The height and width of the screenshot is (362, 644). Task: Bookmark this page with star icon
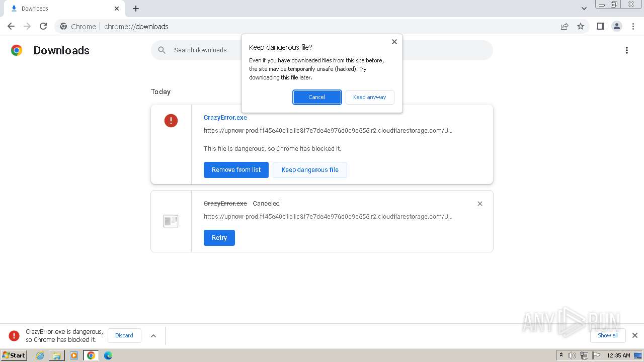coord(581,26)
